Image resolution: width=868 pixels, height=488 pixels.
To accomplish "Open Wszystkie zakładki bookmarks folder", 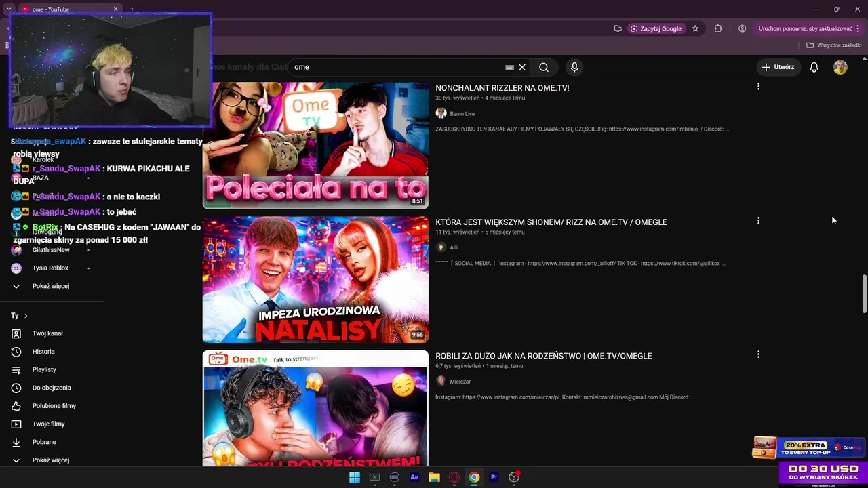I will (x=834, y=45).
